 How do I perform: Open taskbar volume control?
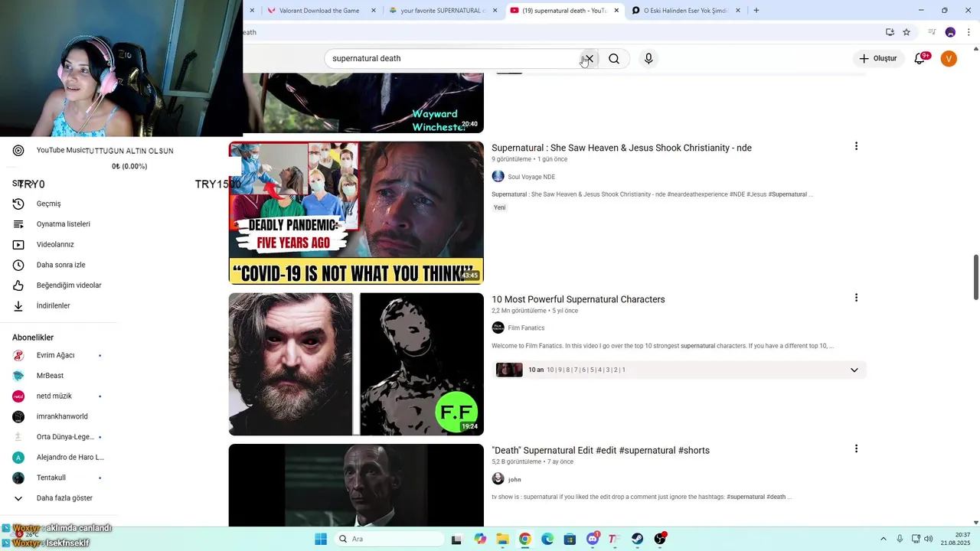click(929, 539)
